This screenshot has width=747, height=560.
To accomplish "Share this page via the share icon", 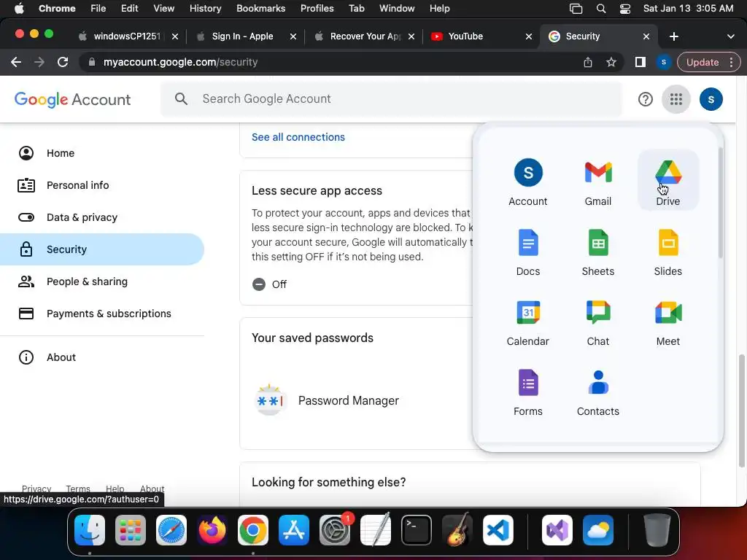I will [588, 62].
